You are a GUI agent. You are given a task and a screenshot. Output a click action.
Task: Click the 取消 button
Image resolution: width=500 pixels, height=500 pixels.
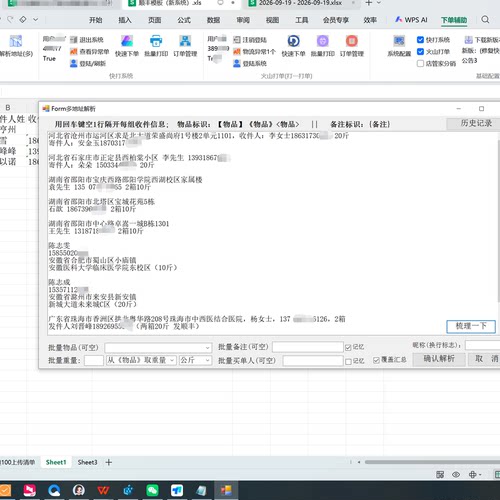(x=484, y=359)
